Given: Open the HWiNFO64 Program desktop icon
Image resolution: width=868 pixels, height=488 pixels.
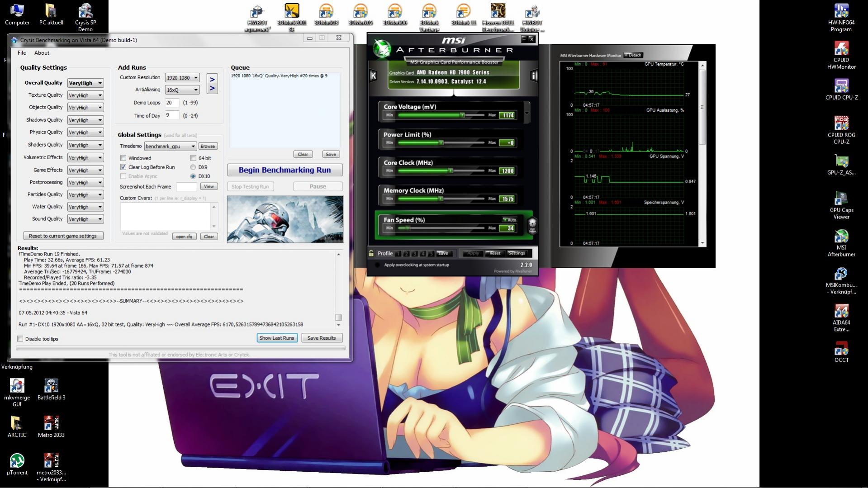Looking at the screenshot, I should [841, 18].
